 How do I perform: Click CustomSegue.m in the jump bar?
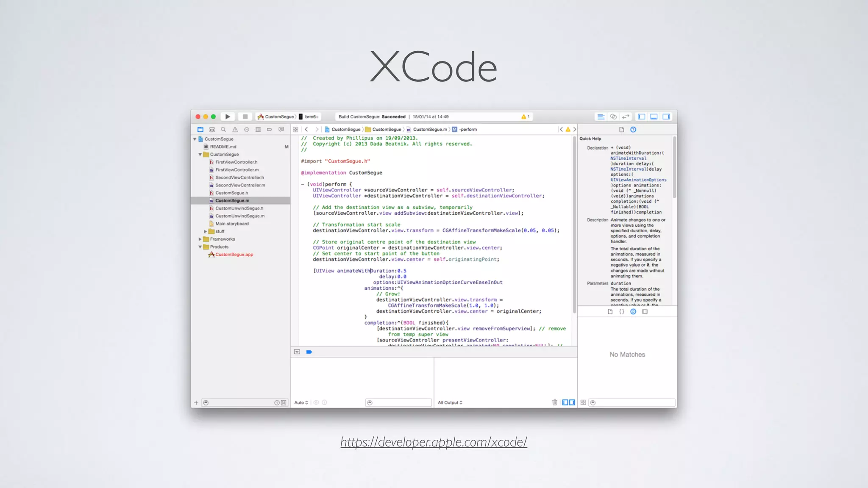click(427, 130)
